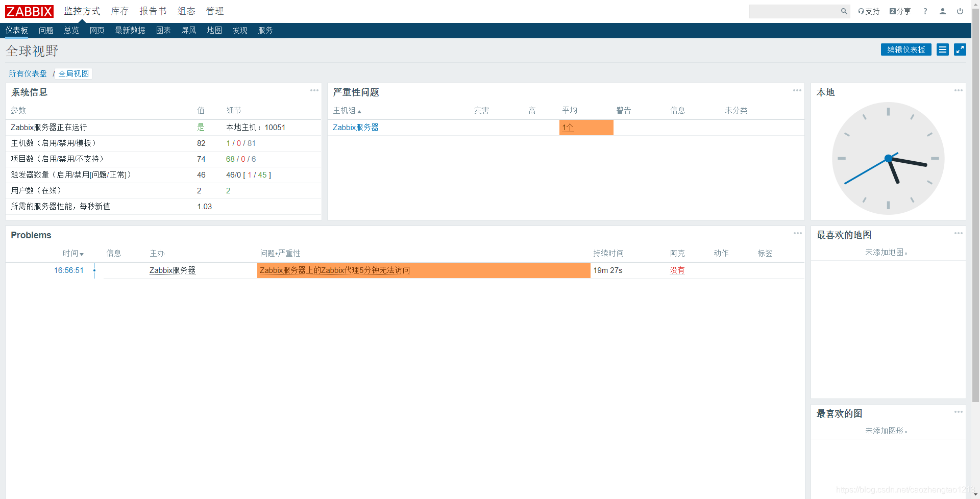This screenshot has width=980, height=499.
Task: Switch to the 总览 submenu tab
Action: coord(71,31)
